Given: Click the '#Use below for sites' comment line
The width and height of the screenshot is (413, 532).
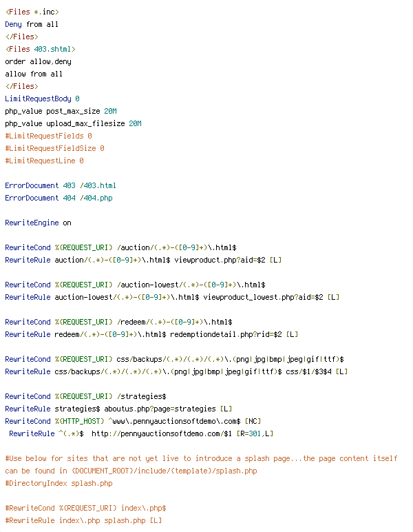Looking at the screenshot, I should tap(201, 458).
